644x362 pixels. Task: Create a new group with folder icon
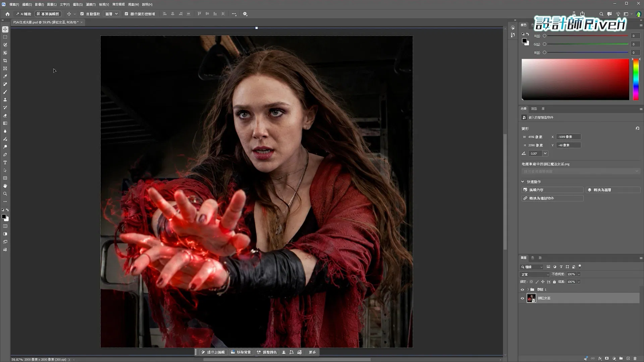(621, 358)
